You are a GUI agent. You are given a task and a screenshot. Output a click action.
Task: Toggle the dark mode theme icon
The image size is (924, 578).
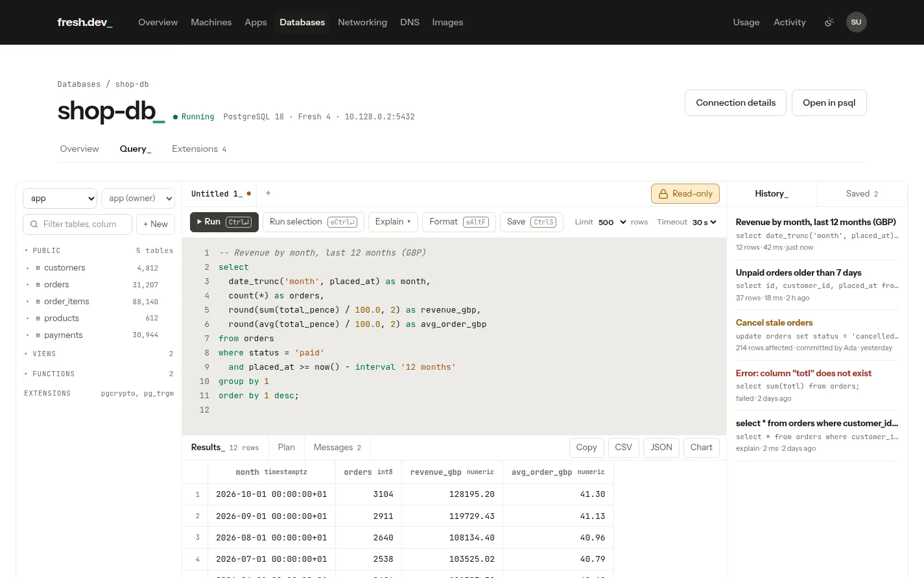click(x=829, y=22)
